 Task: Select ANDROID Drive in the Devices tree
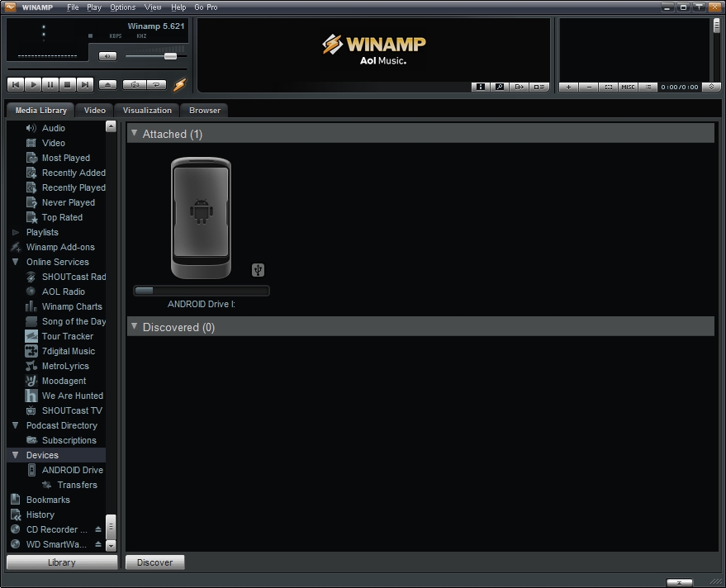click(x=72, y=469)
